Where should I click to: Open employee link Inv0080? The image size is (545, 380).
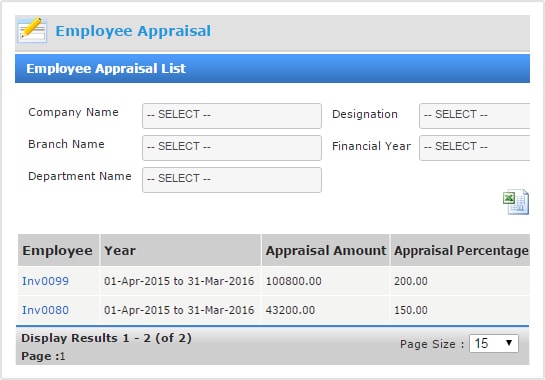pyautogui.click(x=45, y=310)
